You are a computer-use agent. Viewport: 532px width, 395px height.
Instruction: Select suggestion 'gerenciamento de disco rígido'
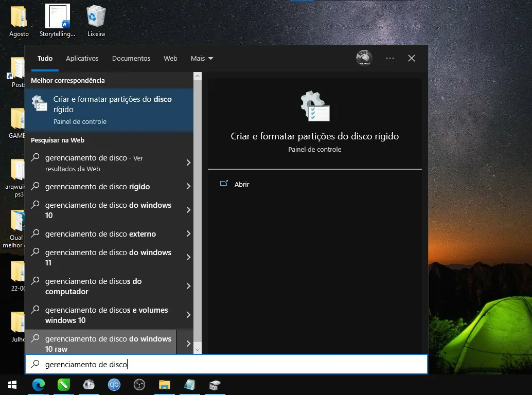(x=101, y=187)
